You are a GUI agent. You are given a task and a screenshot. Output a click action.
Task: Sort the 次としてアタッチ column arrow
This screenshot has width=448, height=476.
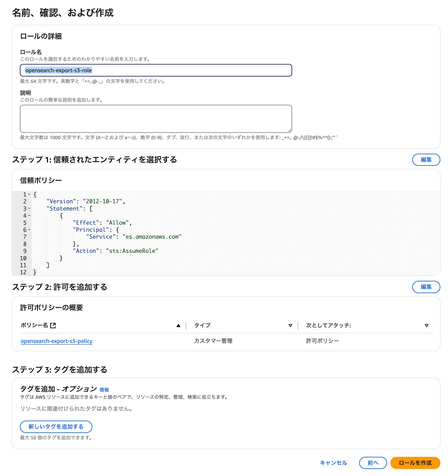pos(426,325)
